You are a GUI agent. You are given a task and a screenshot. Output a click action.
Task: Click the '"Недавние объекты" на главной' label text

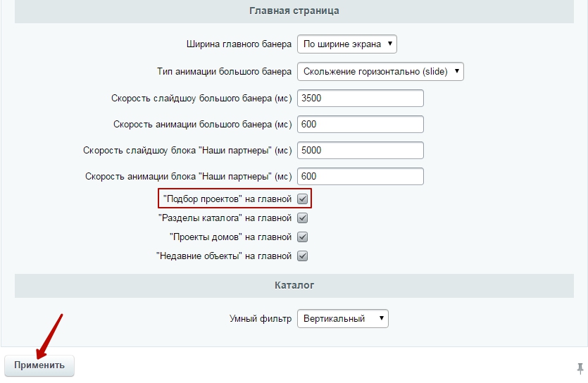pos(223,256)
